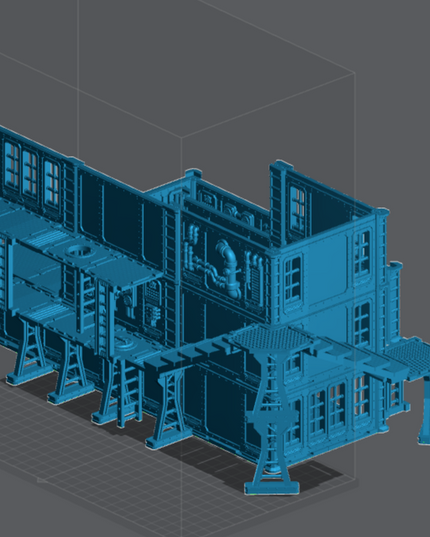The height and width of the screenshot is (537, 430).
Task: Select the round hatch on the lower walkway
Action: coord(124,342)
